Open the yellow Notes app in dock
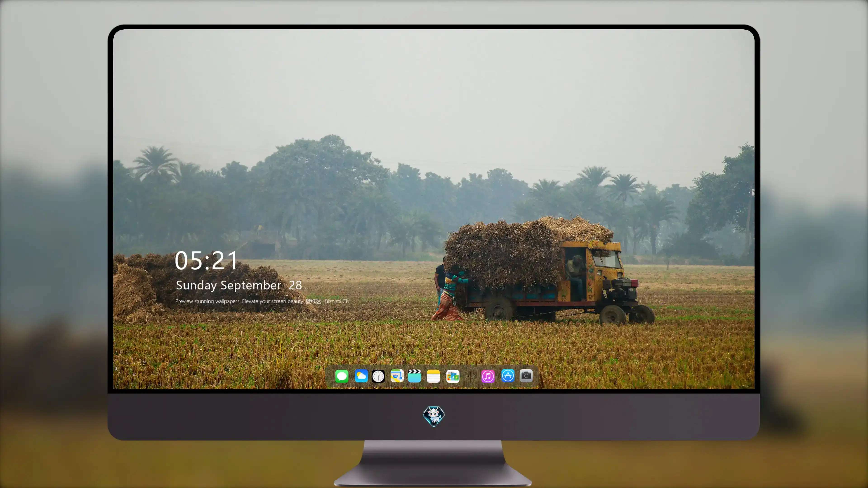868x488 pixels. coord(433,376)
